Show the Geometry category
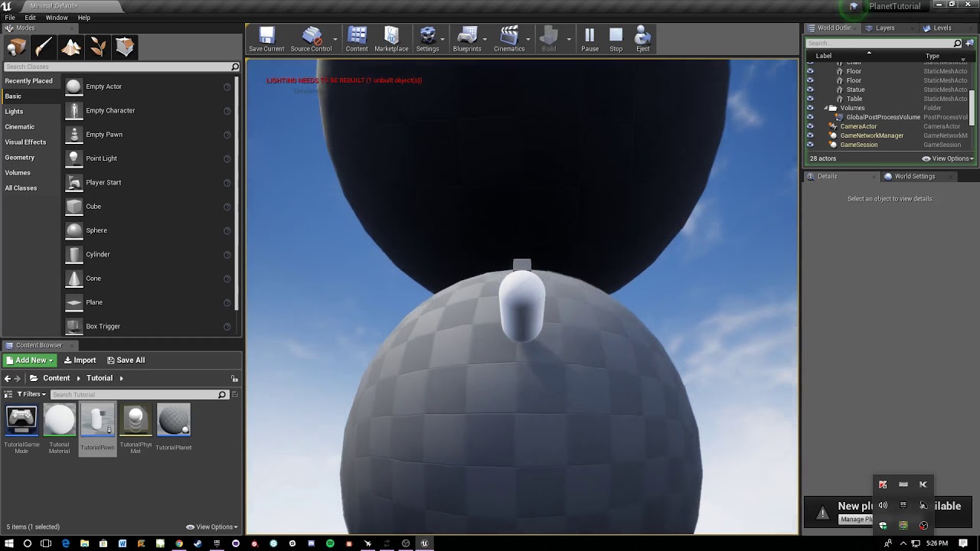 [x=20, y=158]
